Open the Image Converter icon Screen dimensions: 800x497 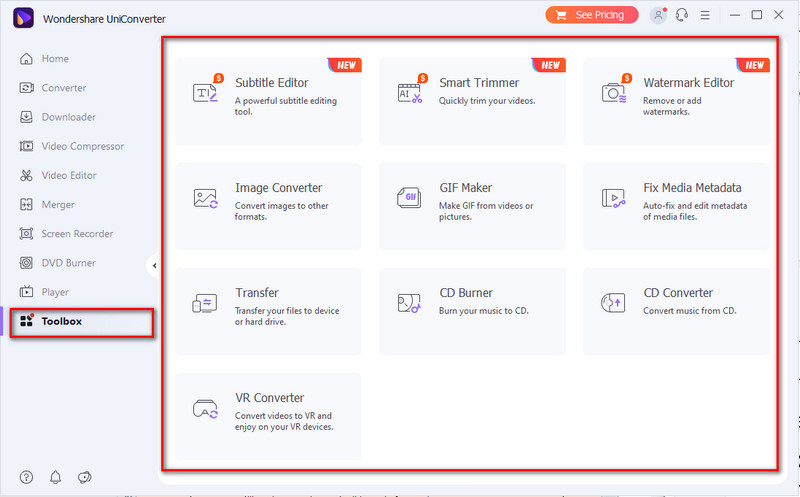206,198
